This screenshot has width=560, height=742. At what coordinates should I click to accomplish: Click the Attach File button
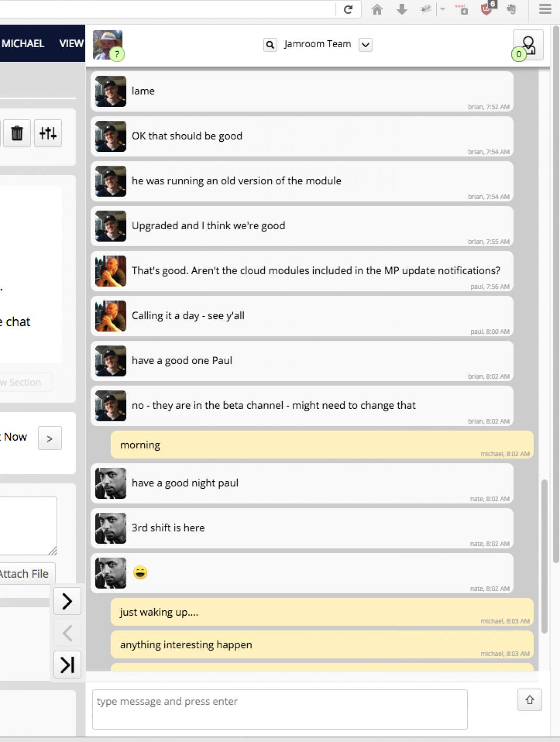pyautogui.click(x=25, y=574)
